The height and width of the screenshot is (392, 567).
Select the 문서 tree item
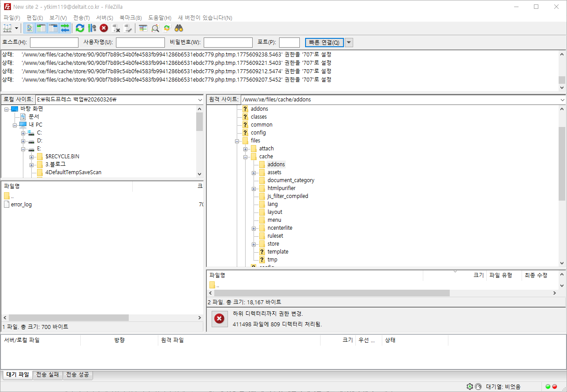point(34,117)
